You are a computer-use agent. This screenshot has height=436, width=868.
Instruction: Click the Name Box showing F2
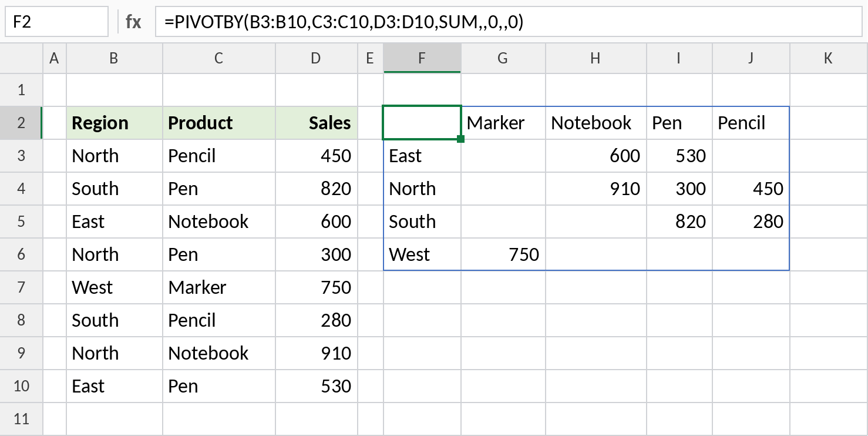pyautogui.click(x=56, y=22)
